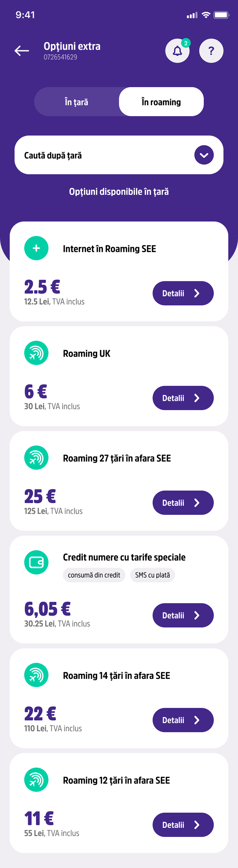Select În roaming tab
The height and width of the screenshot is (868, 238).
161,102
